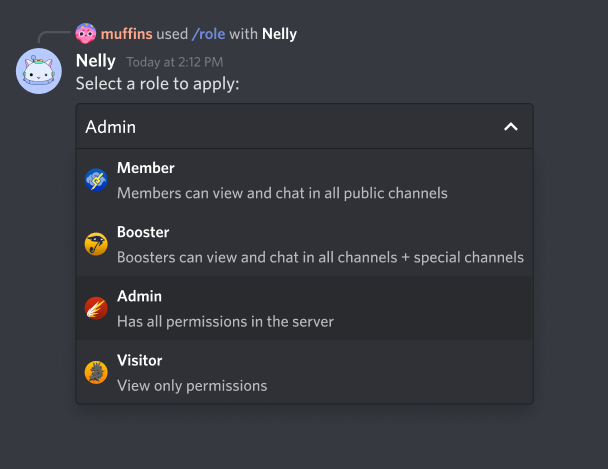Screen dimensions: 608x469
Task: Click the Member role icon
Action: [96, 180]
